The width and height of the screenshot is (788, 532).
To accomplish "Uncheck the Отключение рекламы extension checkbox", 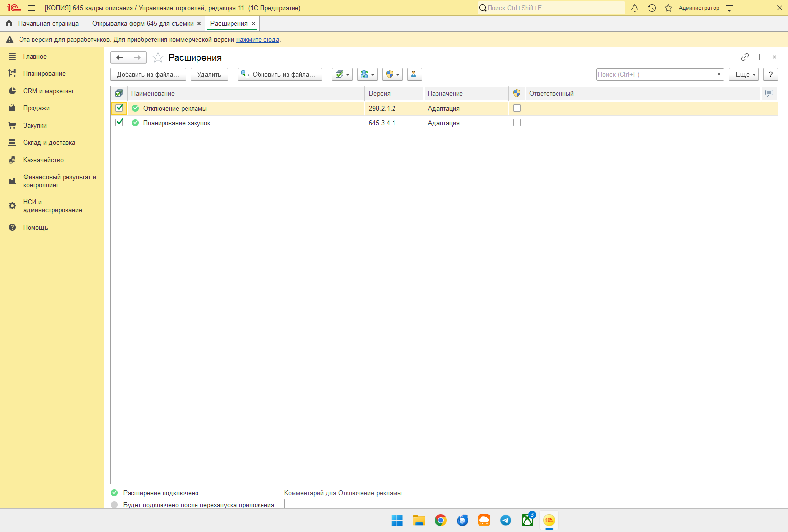I will coord(119,108).
